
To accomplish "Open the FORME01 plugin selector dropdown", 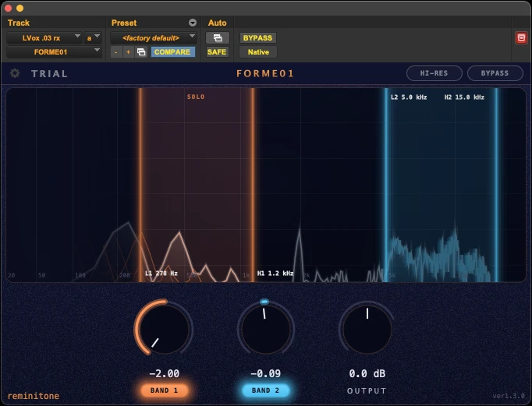I will tap(54, 52).
